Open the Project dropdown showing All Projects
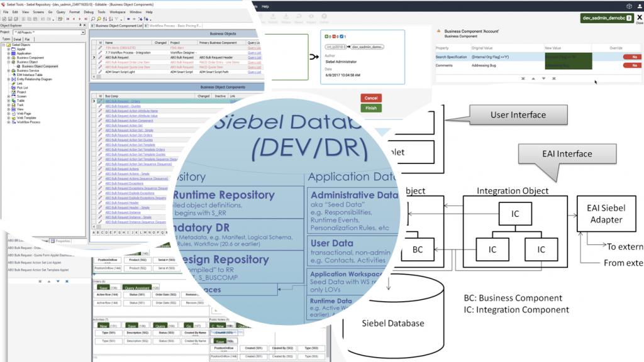 (x=49, y=33)
